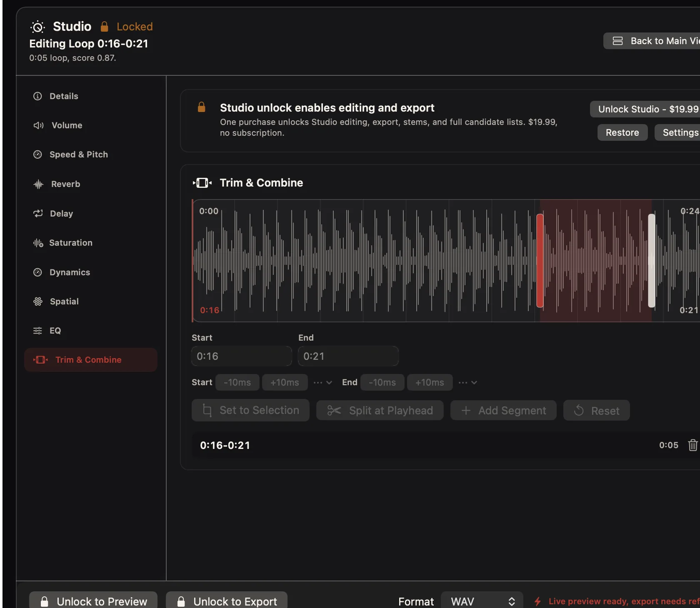The width and height of the screenshot is (700, 608).
Task: Click the Editing Loop 0:16-0:21 title
Action: point(89,44)
